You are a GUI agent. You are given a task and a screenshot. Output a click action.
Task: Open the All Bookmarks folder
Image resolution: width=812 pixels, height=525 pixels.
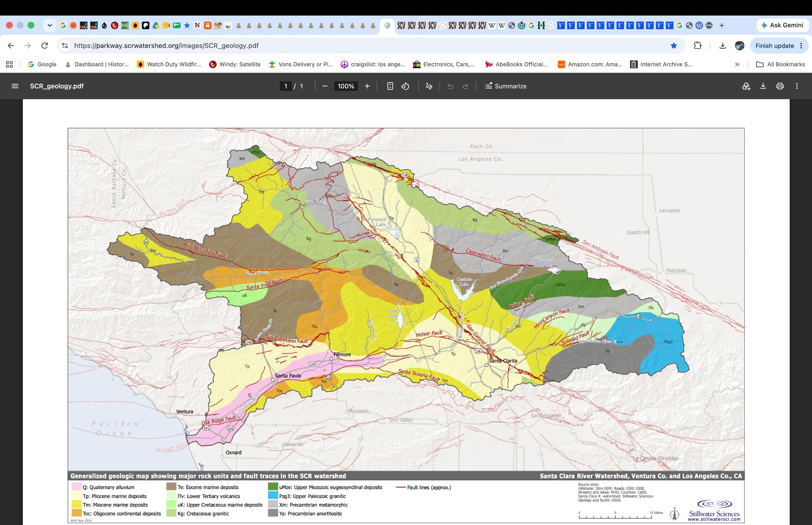(x=780, y=64)
